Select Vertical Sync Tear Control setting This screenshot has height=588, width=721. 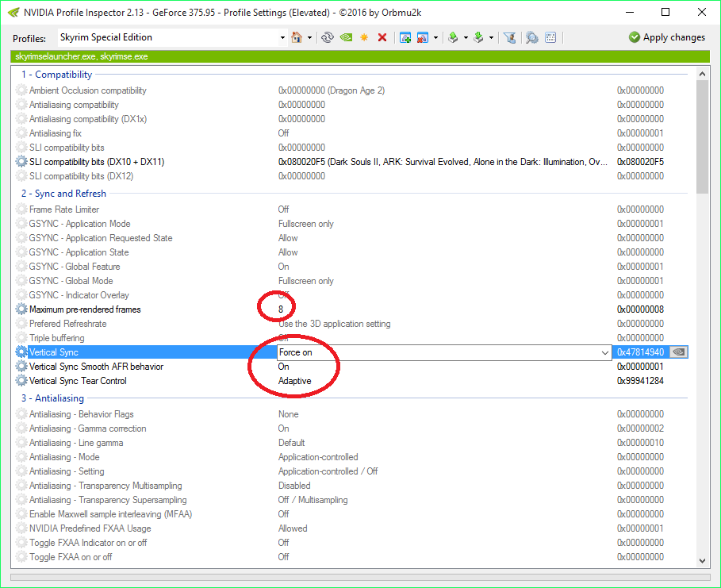click(x=78, y=381)
